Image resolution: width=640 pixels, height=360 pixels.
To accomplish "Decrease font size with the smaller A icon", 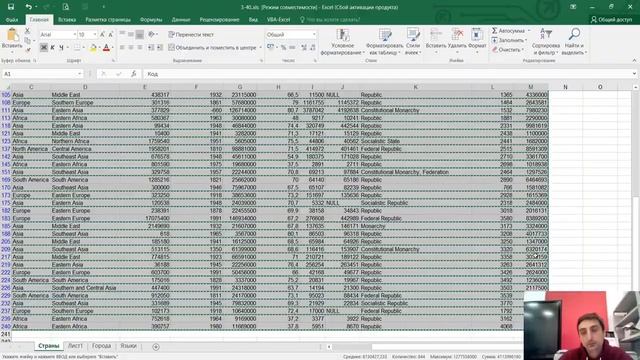I will 110,35.
